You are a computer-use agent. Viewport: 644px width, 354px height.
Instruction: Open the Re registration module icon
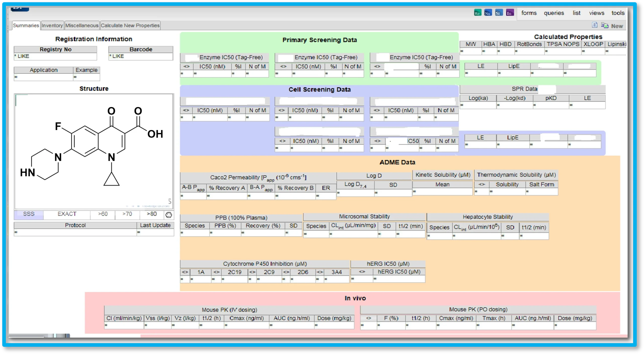(x=477, y=13)
